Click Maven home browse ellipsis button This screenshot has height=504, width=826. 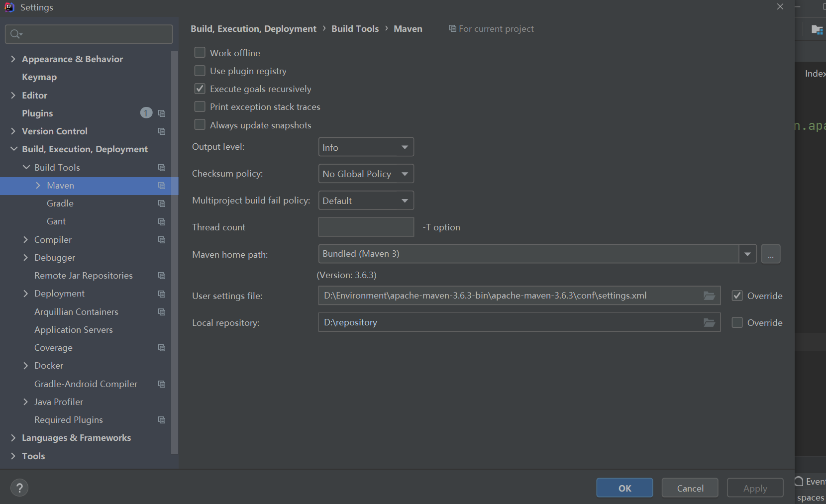[771, 254]
